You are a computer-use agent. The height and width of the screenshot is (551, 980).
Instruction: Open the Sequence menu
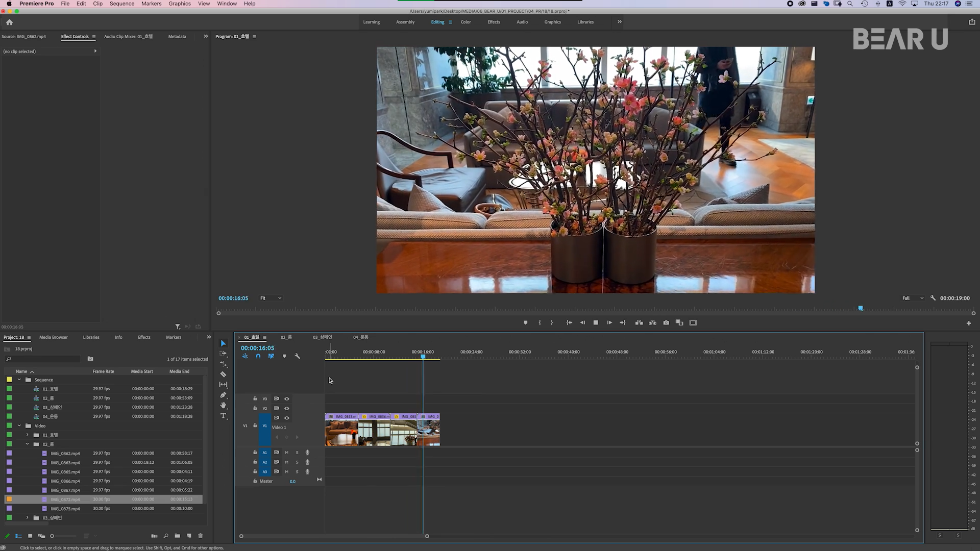tap(121, 4)
